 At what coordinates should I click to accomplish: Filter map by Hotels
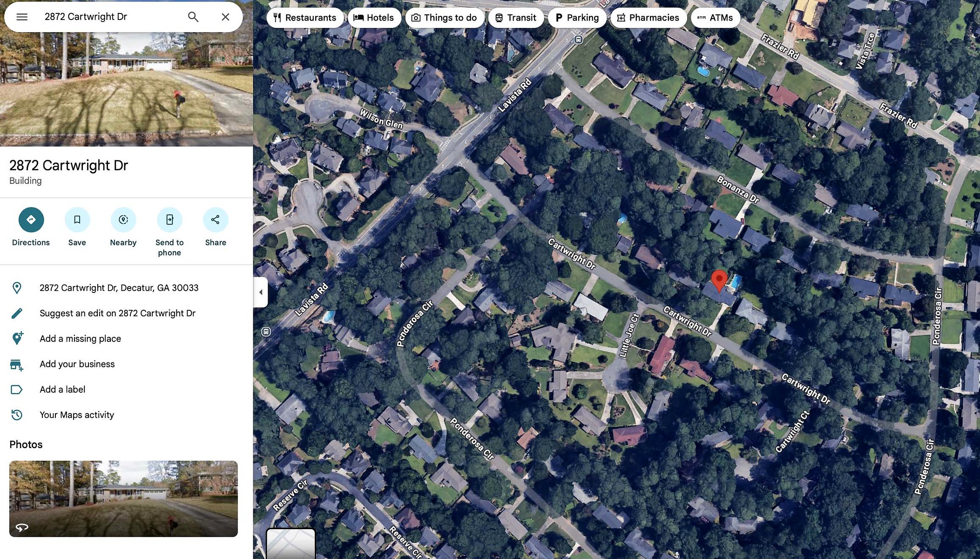[374, 18]
